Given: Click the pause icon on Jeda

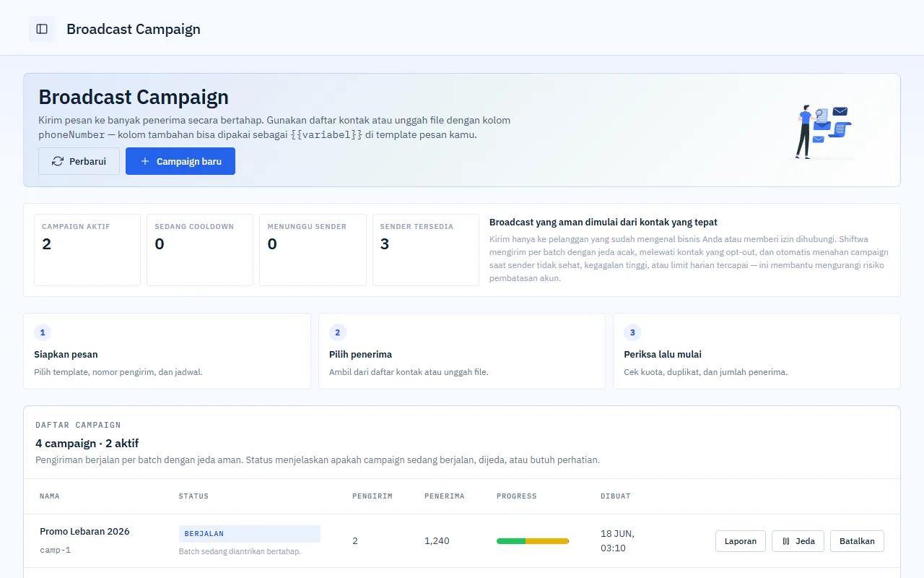Looking at the screenshot, I should [x=786, y=541].
